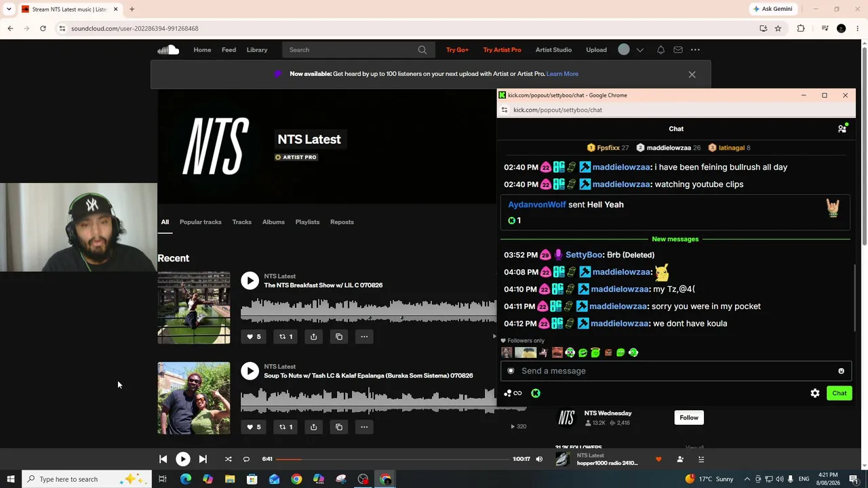Bookmark this page with the star

pos(778,28)
